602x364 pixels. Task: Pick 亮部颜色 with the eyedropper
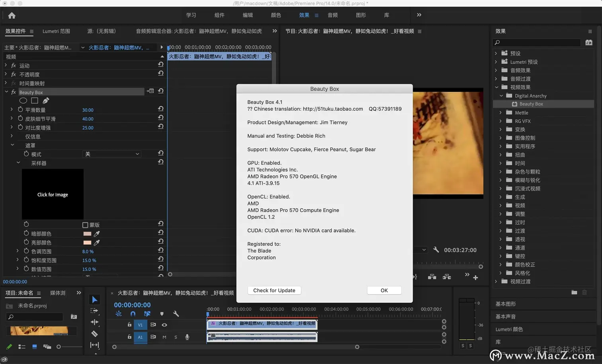96,243
